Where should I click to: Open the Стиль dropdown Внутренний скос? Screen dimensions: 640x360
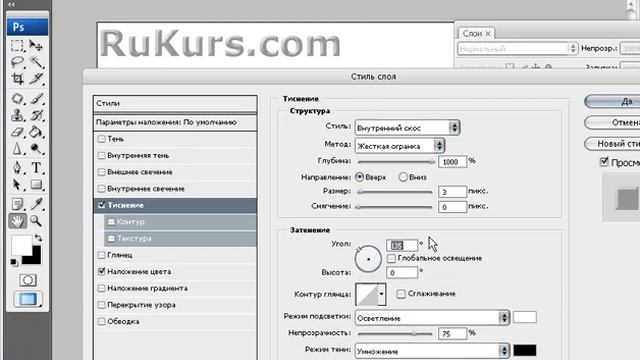407,128
